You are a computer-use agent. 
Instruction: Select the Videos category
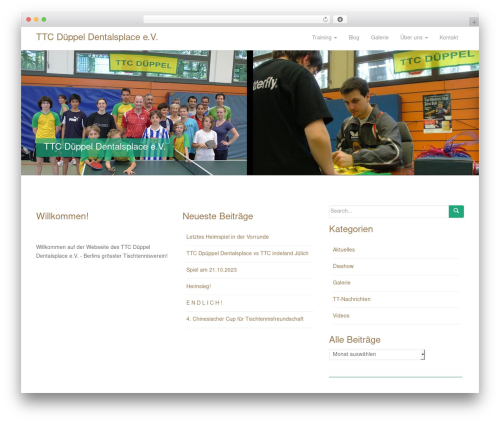point(341,316)
